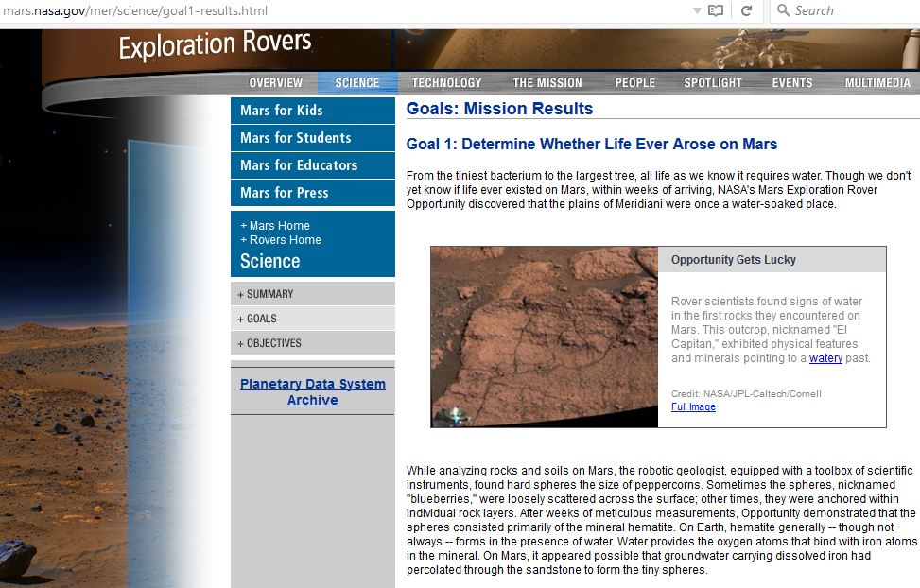Click 'Goals: Mission Results' heading

499,109
